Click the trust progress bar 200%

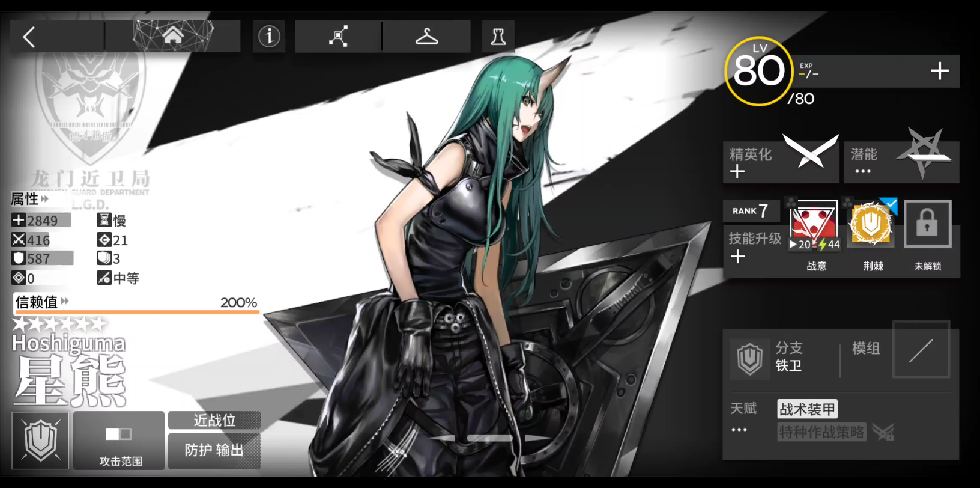pyautogui.click(x=137, y=311)
